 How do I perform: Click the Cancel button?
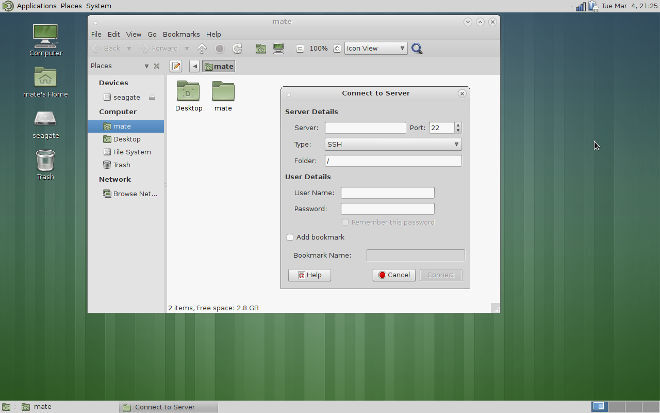click(x=393, y=274)
